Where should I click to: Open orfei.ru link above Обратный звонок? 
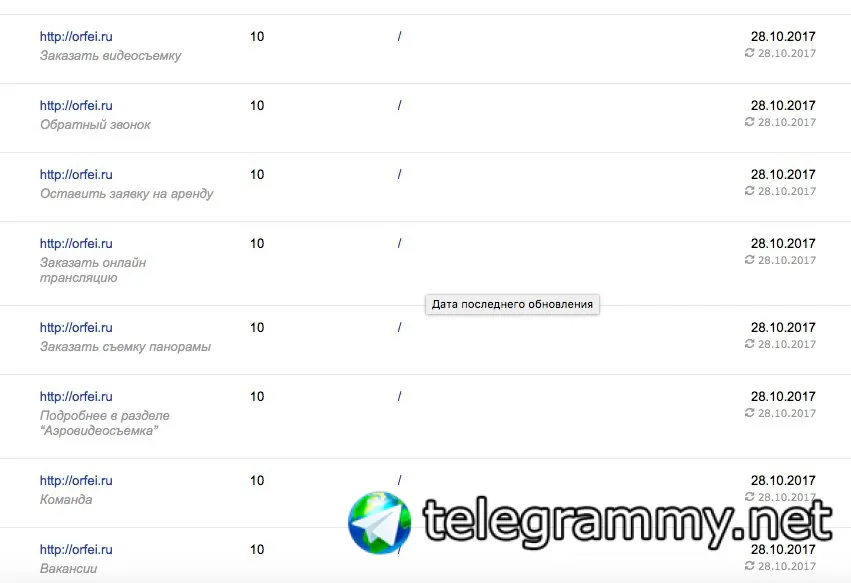(x=76, y=105)
